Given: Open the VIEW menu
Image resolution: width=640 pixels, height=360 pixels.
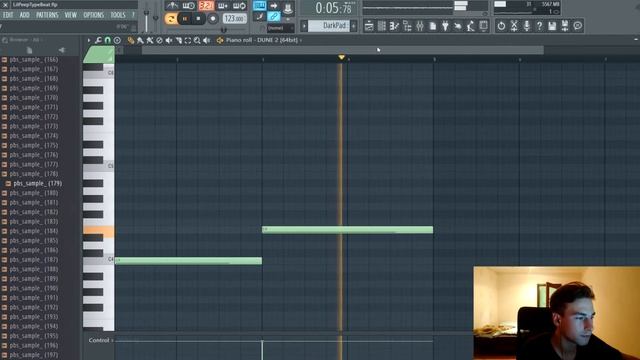Looking at the screenshot, I should coord(71,15).
